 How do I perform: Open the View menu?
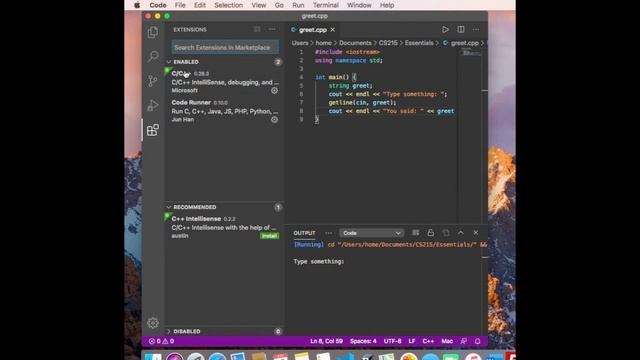coord(259,5)
